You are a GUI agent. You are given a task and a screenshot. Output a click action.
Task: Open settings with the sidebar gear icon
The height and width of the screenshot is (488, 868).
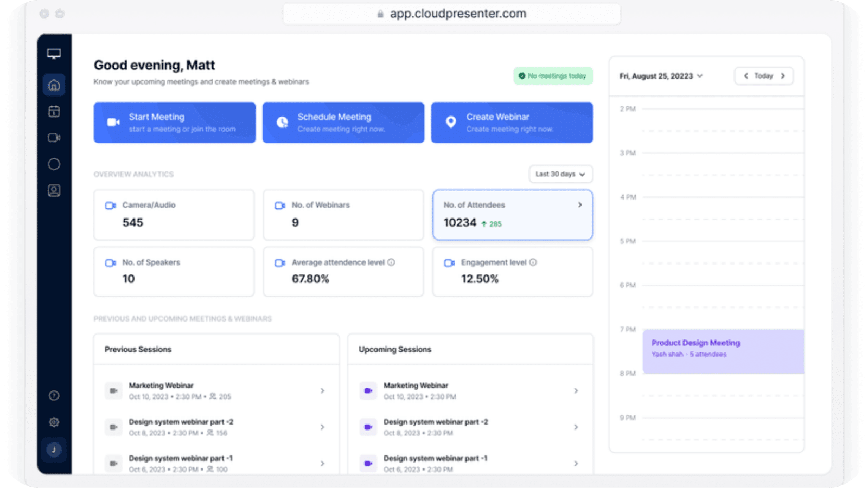tap(54, 422)
